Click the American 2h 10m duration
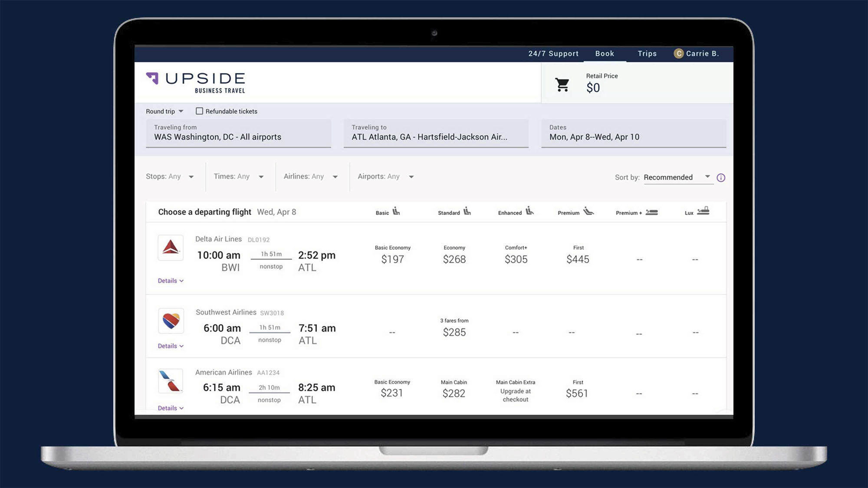The height and width of the screenshot is (488, 868). tap(269, 388)
